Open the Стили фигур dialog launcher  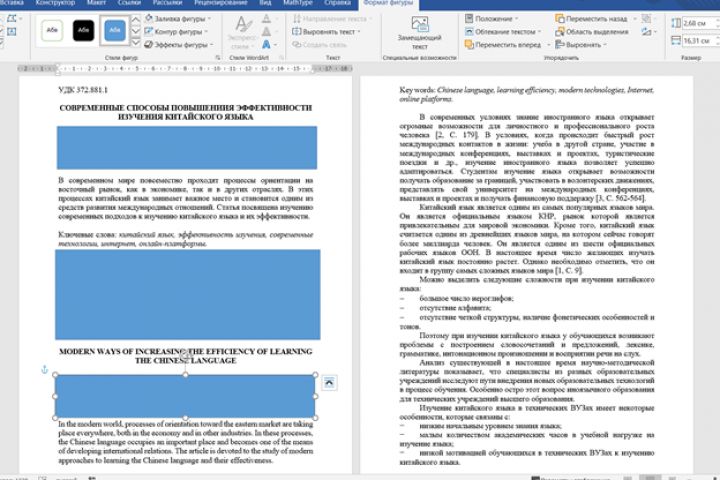[218, 57]
